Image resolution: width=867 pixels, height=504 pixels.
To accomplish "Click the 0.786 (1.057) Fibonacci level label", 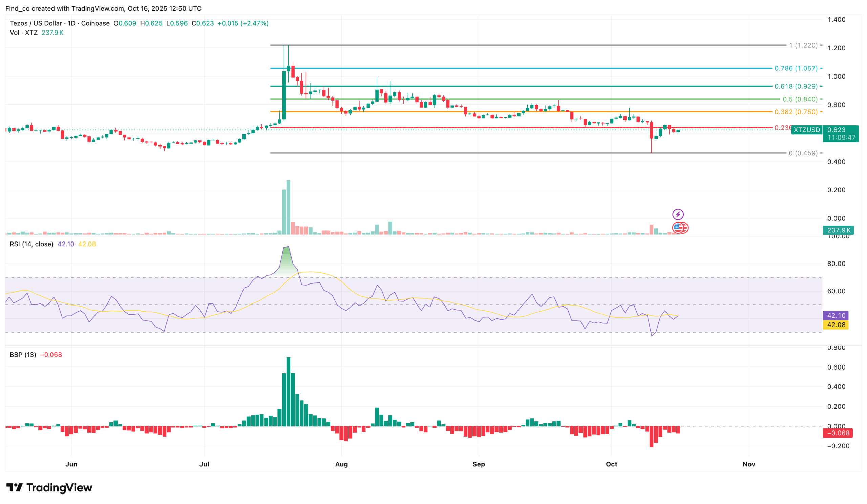I will point(796,68).
